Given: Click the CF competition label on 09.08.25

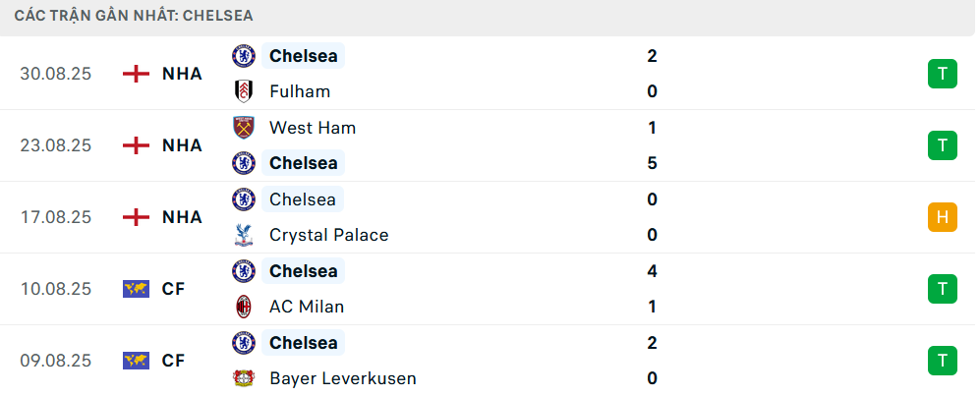Looking at the screenshot, I should [174, 361].
